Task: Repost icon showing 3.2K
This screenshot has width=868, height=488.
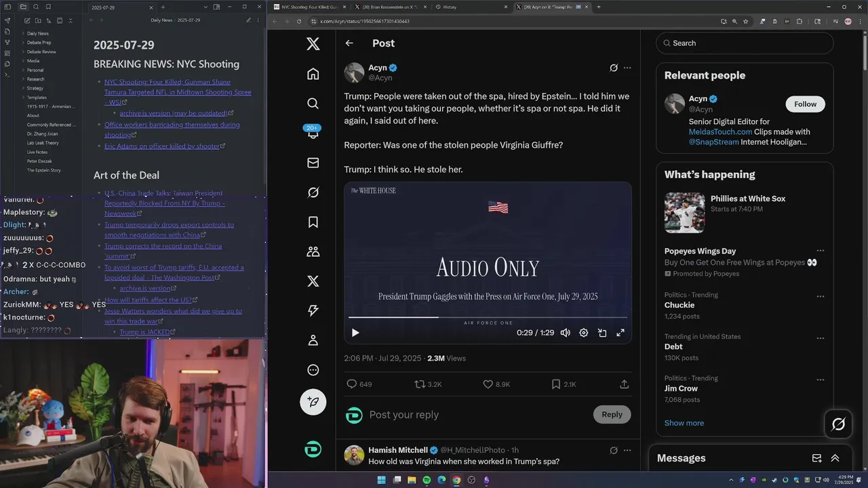Action: coord(420,384)
